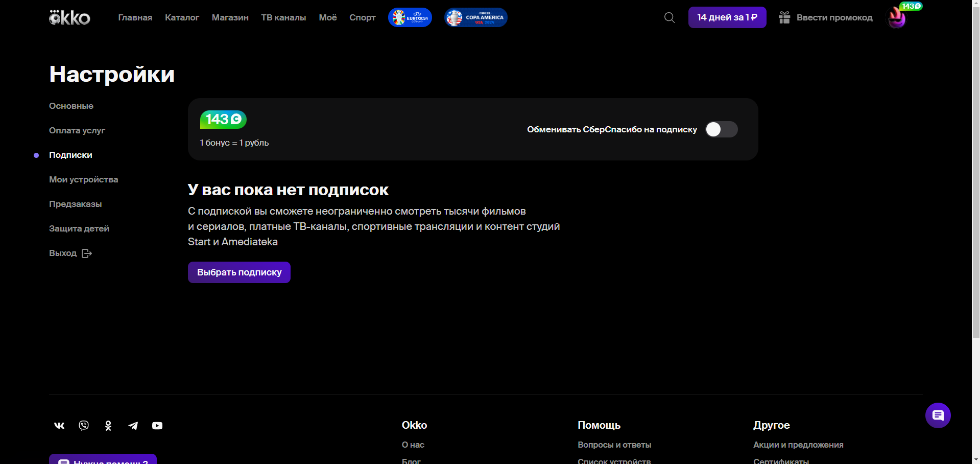
Task: Click the page vertical scrollbar
Action: tap(976, 173)
